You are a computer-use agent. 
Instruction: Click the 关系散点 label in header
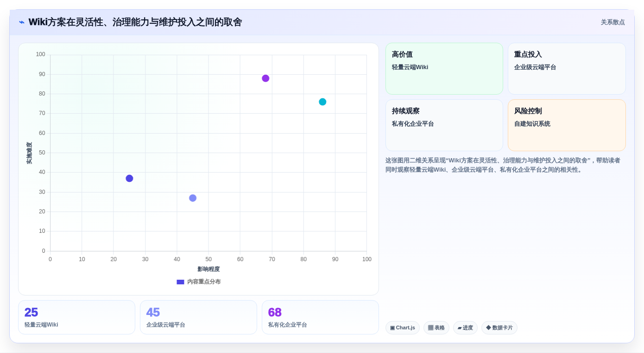click(x=612, y=22)
